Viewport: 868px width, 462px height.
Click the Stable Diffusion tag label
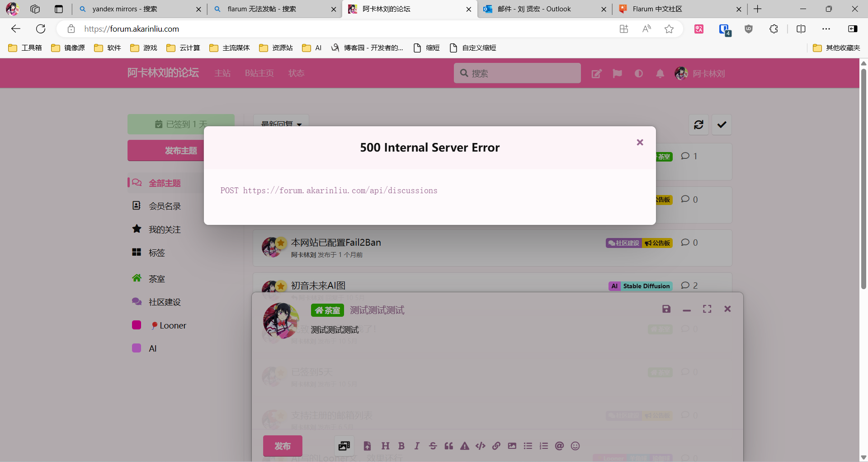coord(646,286)
